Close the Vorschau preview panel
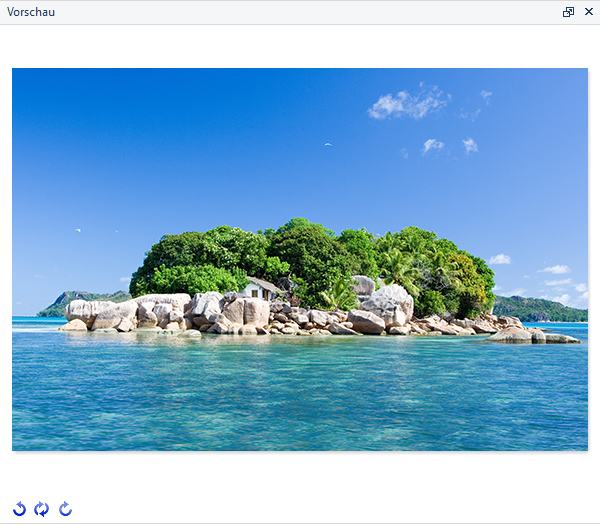 pyautogui.click(x=589, y=12)
